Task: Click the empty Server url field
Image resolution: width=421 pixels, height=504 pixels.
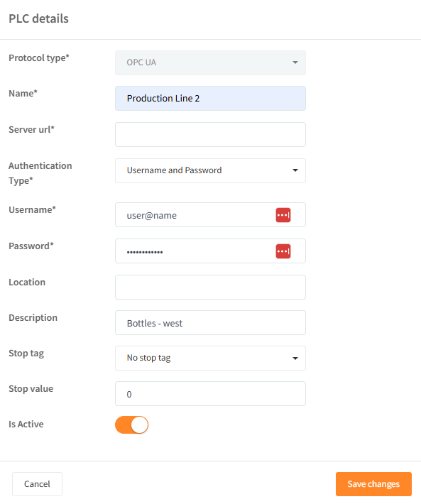Action: [x=210, y=134]
